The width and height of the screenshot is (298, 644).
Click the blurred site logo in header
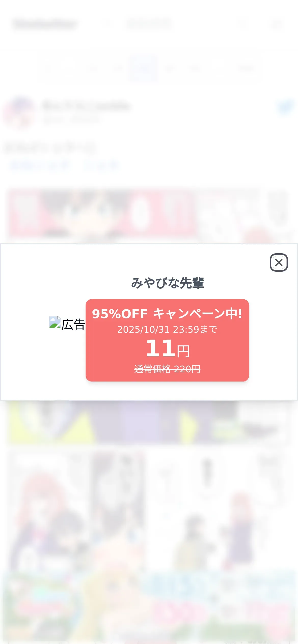[x=45, y=24]
